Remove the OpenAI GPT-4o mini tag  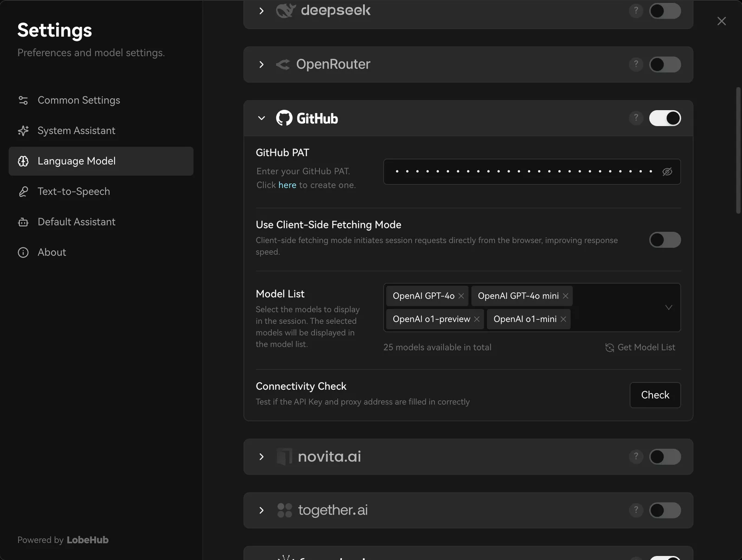coord(565,296)
